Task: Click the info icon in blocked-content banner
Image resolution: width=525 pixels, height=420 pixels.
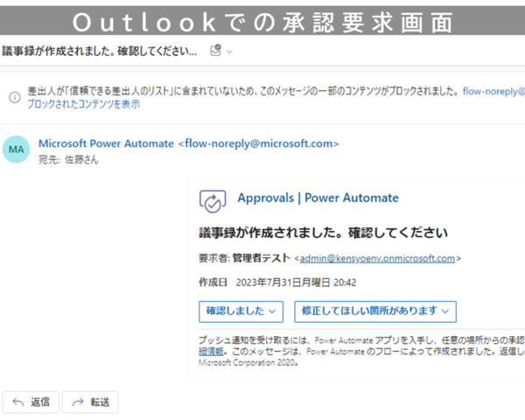Action: click(15, 97)
